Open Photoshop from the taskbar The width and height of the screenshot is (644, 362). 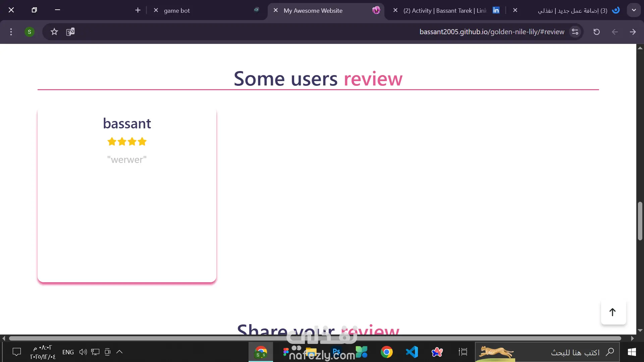pos(336,352)
